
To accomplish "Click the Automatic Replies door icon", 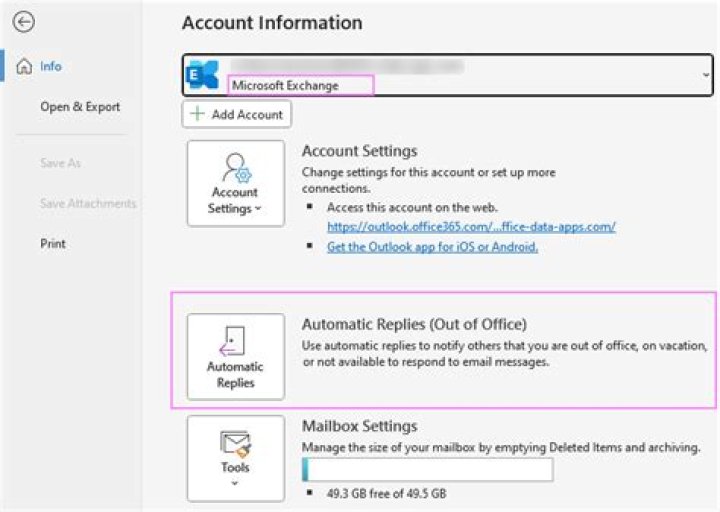I will pyautogui.click(x=235, y=341).
